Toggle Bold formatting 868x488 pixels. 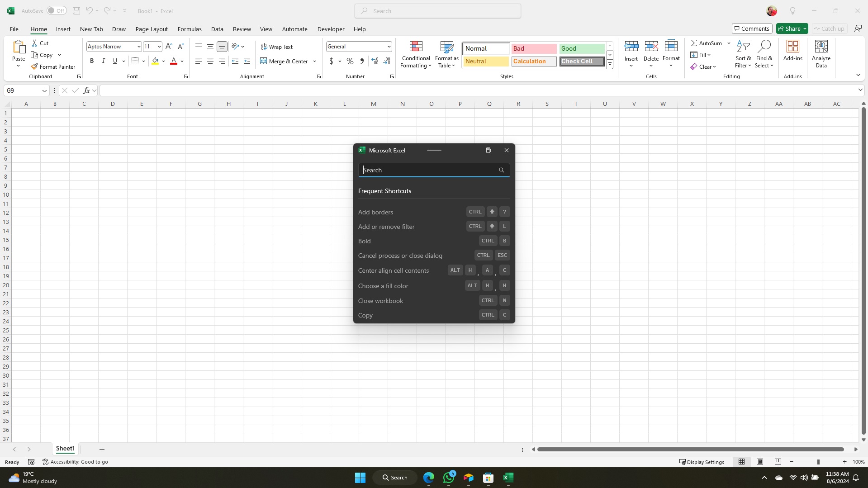click(92, 61)
